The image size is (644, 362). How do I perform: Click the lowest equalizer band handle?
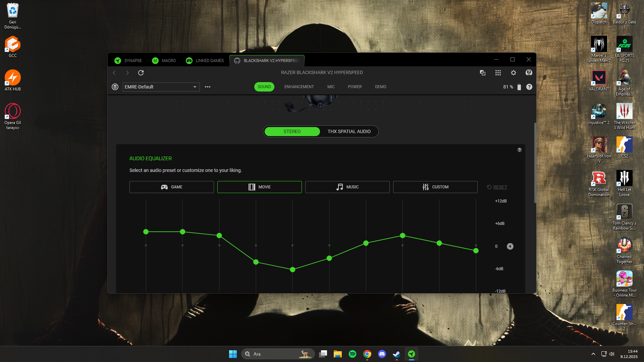[x=292, y=269]
